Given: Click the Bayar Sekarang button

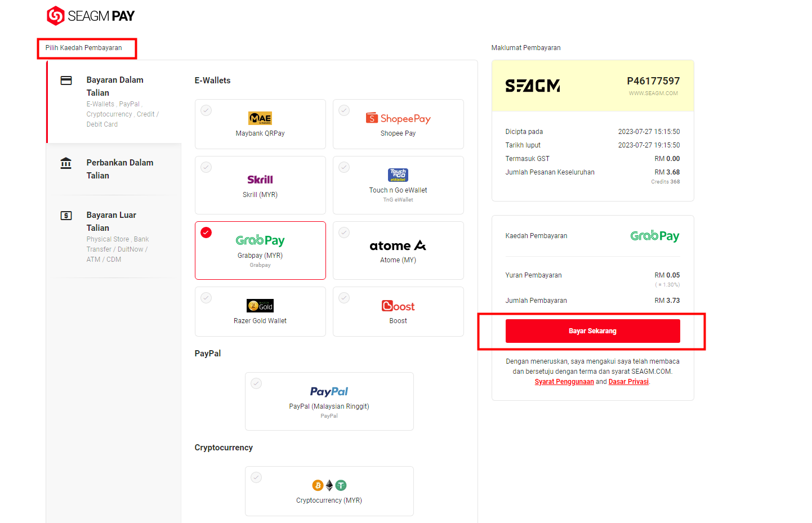Looking at the screenshot, I should click(x=592, y=331).
